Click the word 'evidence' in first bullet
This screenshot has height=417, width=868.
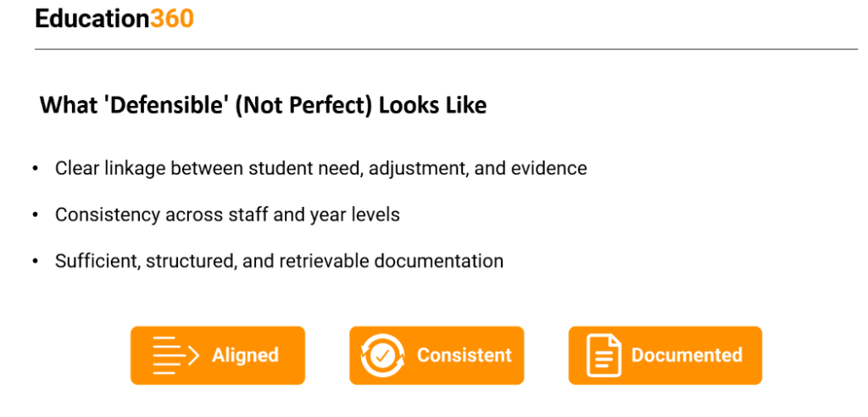[x=548, y=168]
